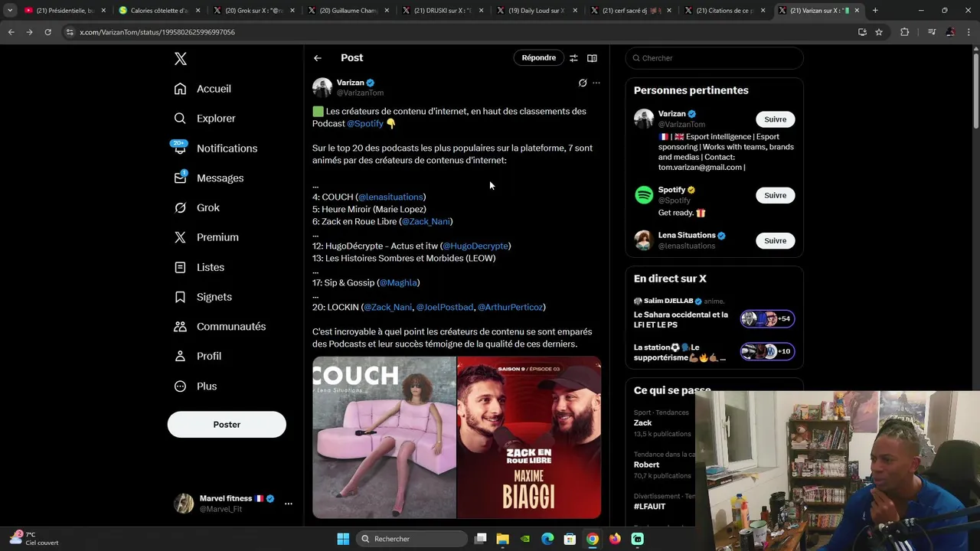This screenshot has width=980, height=551.
Task: Open the Accueil home page
Action: coord(203,89)
